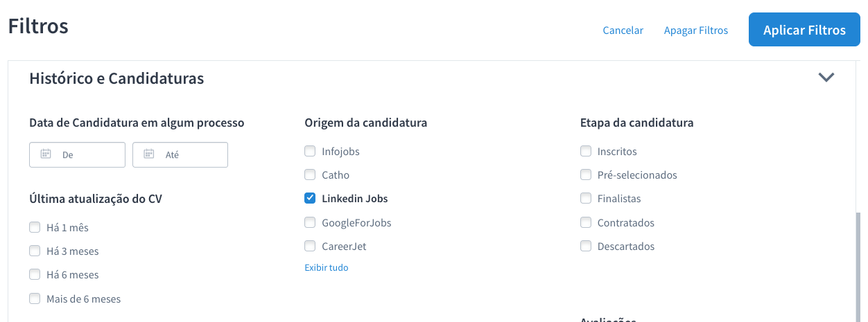Select the Pré-selecionados checkbox

[x=586, y=175]
